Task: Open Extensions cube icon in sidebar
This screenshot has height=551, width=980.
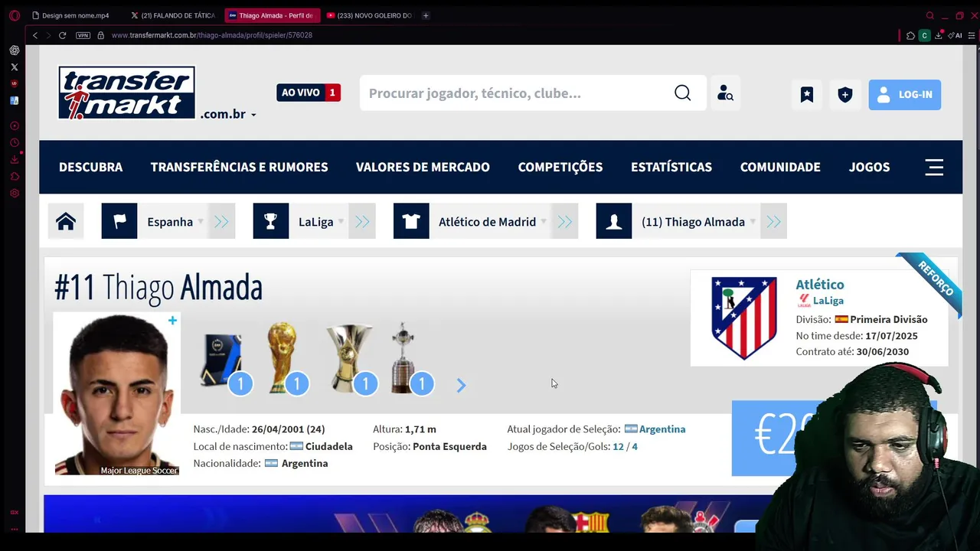Action: coord(14,176)
